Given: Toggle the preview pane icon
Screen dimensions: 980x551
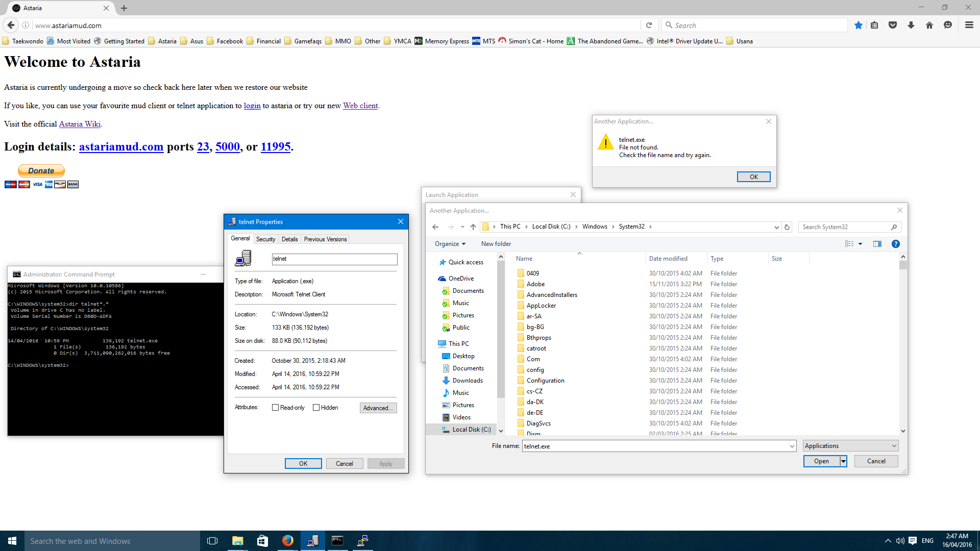Looking at the screenshot, I should pyautogui.click(x=877, y=244).
